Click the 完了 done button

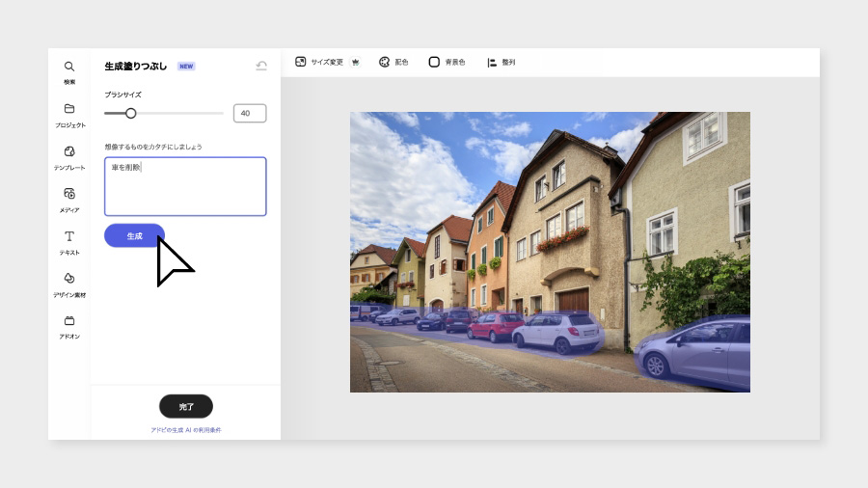click(x=186, y=407)
